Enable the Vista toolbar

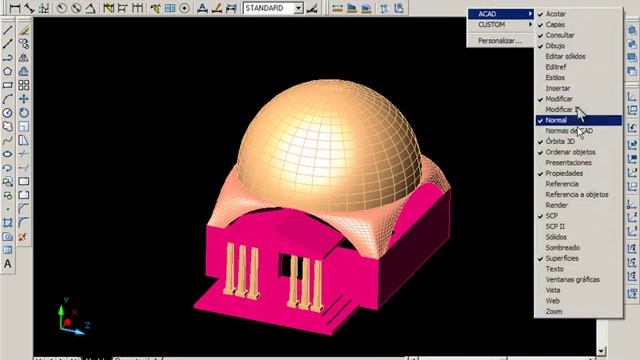coord(578,290)
